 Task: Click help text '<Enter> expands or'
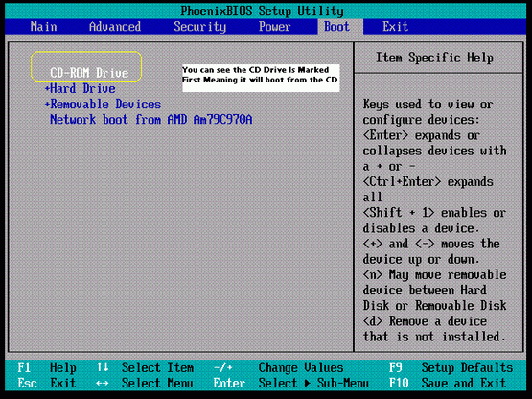click(422, 135)
